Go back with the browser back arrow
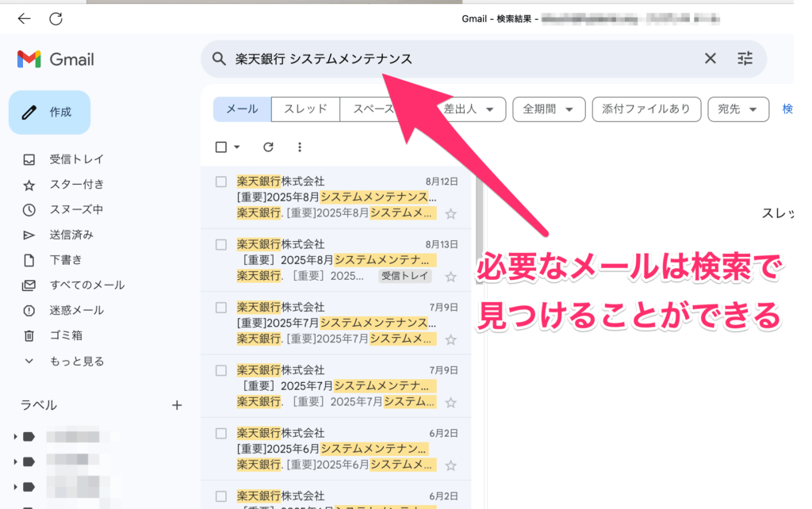The width and height of the screenshot is (812, 509). (24, 19)
